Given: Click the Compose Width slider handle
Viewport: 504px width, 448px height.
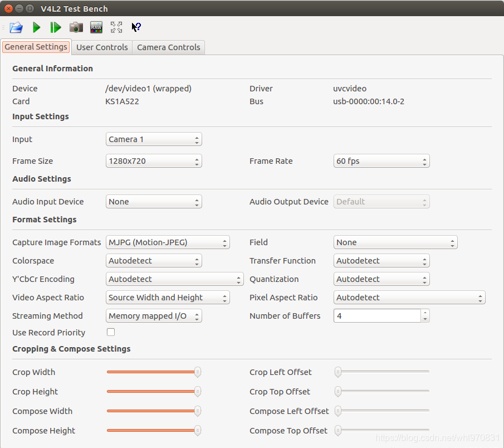Looking at the screenshot, I should pos(198,411).
